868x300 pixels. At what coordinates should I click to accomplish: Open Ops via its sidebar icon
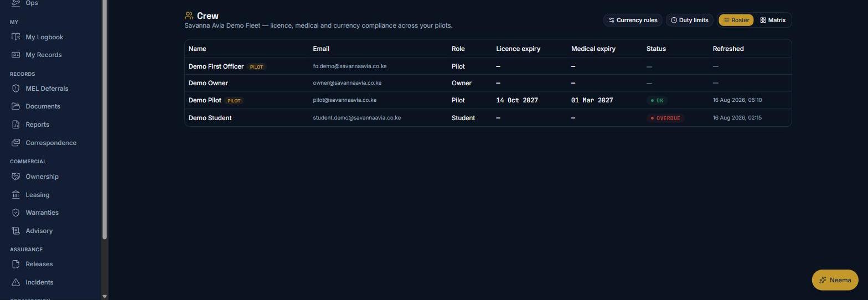pyautogui.click(x=15, y=3)
